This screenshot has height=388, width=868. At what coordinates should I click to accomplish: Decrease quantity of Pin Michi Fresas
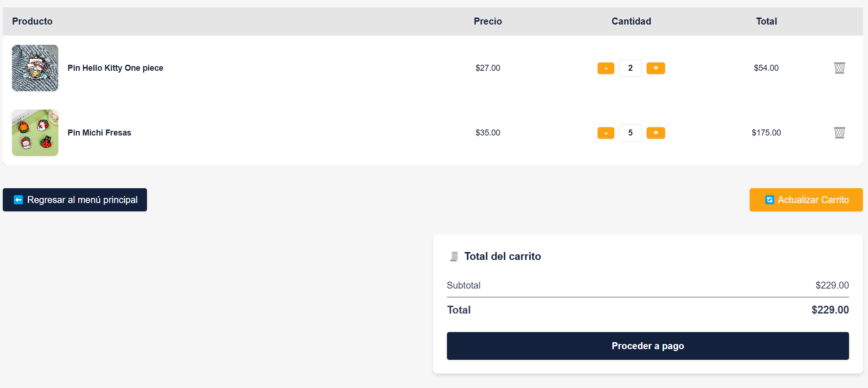click(x=605, y=133)
